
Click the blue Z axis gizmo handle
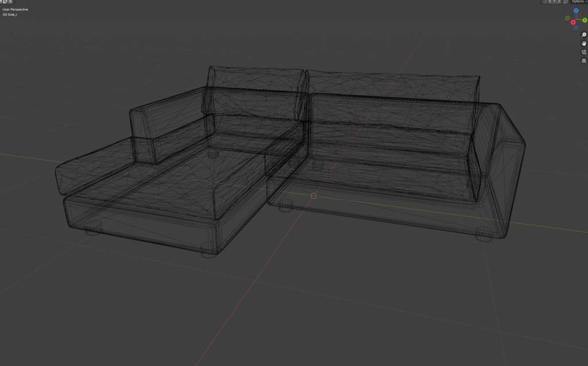click(x=576, y=10)
